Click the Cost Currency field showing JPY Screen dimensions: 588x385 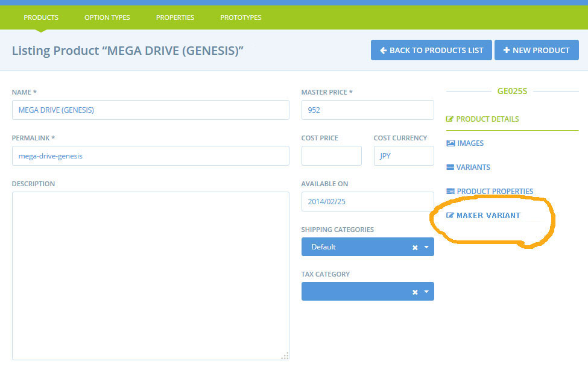[x=404, y=156]
